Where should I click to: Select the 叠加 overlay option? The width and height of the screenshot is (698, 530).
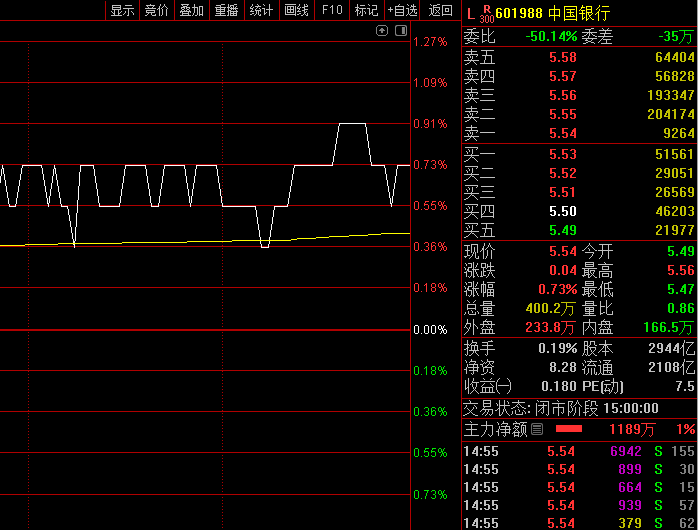point(191,10)
